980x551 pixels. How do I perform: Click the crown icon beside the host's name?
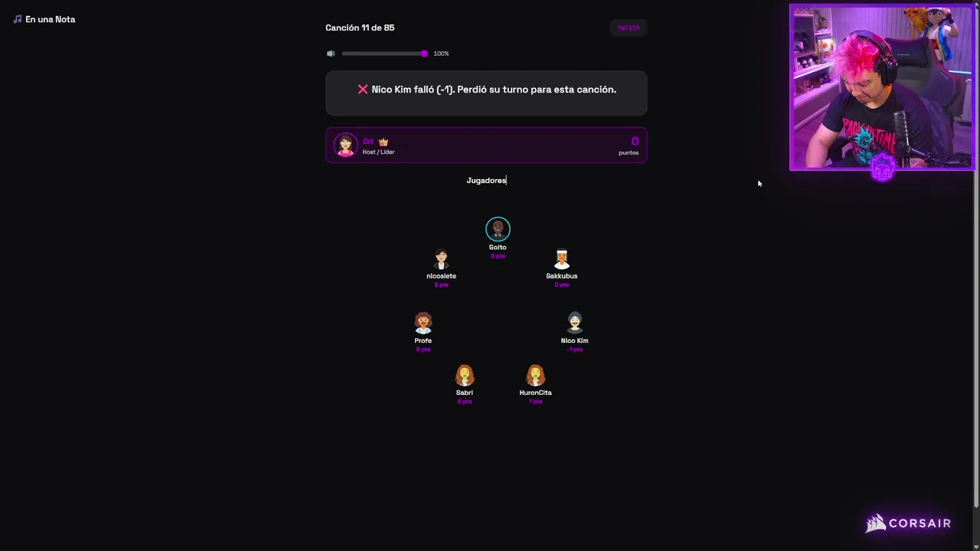pyautogui.click(x=384, y=142)
